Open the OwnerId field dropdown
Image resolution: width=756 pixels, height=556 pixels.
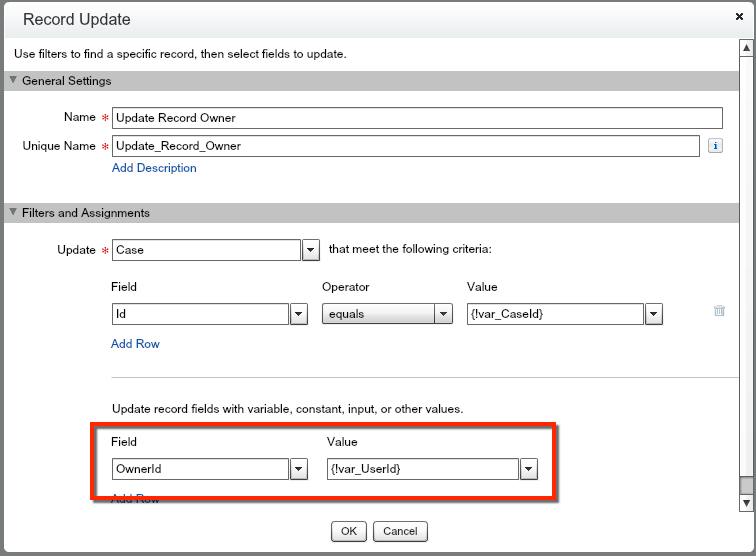tap(298, 469)
